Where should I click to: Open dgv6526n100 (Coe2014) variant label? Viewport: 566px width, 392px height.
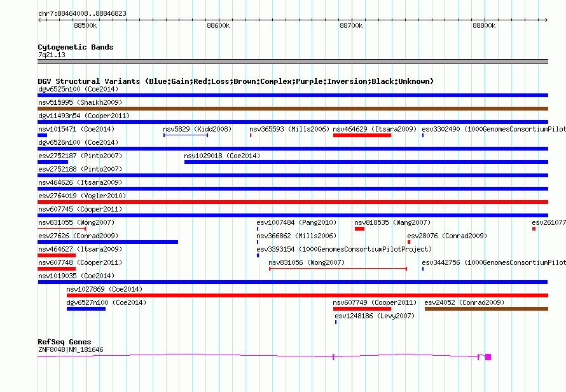click(78, 142)
